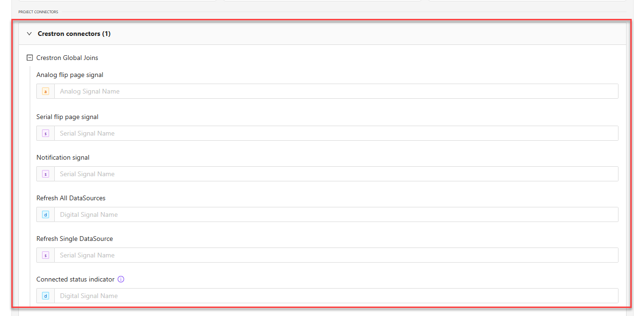Screen dimensions: 644x316
Task: Click serial icon in Notification signal field
Action: tap(46, 174)
